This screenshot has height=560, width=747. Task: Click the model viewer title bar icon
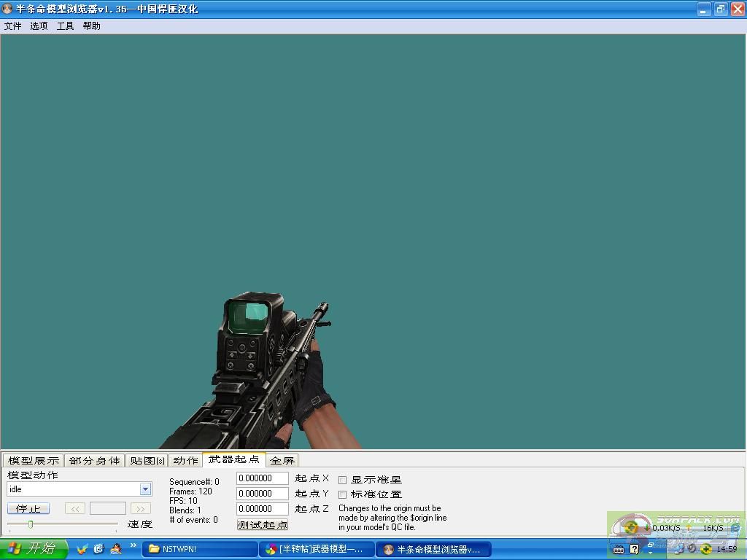(8, 9)
